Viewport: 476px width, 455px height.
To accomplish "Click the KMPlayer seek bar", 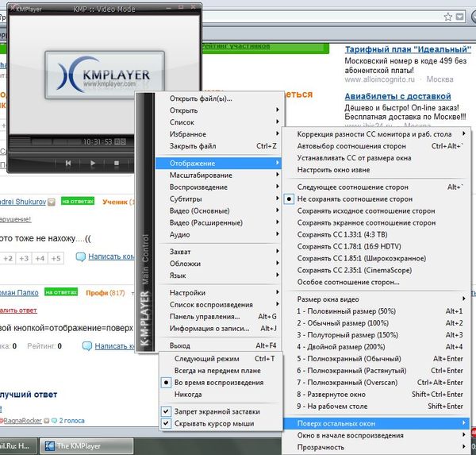I will (x=70, y=150).
